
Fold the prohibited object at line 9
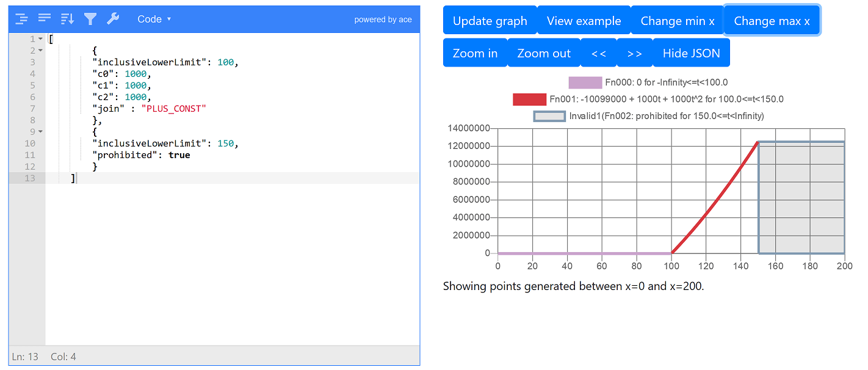[x=40, y=131]
